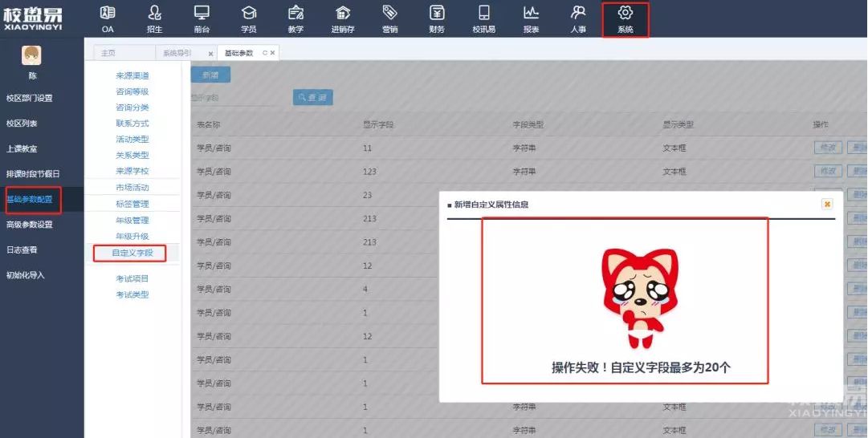Image resolution: width=868 pixels, height=438 pixels.
Task: Select 咨询分类 parameter category
Action: (x=132, y=107)
